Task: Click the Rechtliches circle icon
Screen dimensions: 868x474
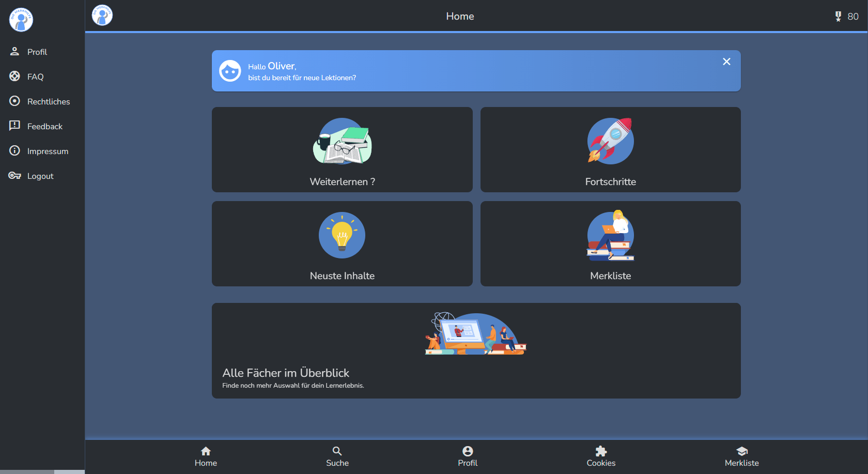Action: click(x=14, y=101)
